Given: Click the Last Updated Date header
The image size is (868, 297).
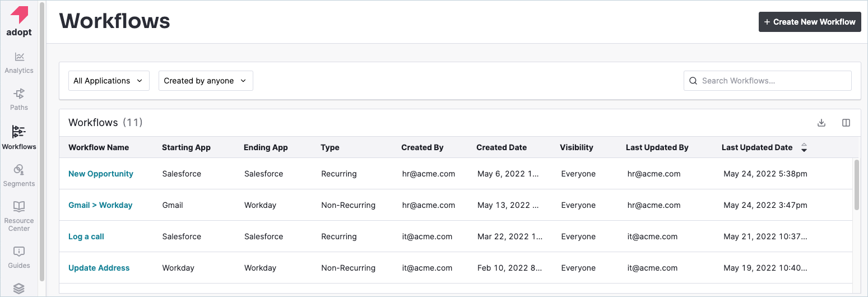Looking at the screenshot, I should pyautogui.click(x=757, y=147).
